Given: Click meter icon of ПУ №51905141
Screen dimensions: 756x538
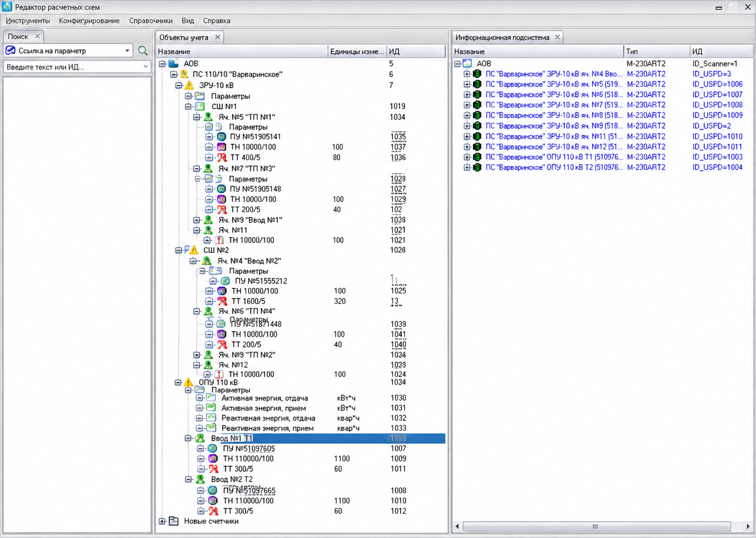Looking at the screenshot, I should pyautogui.click(x=221, y=136).
